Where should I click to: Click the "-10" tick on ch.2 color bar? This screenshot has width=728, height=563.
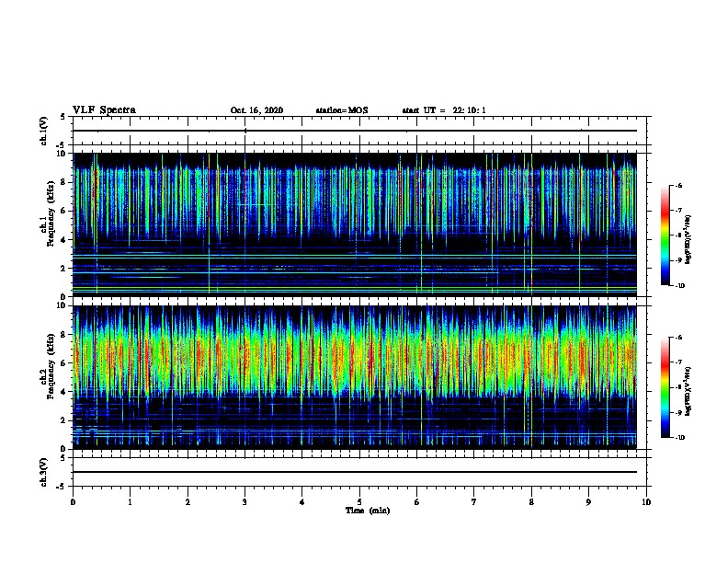[x=679, y=438]
